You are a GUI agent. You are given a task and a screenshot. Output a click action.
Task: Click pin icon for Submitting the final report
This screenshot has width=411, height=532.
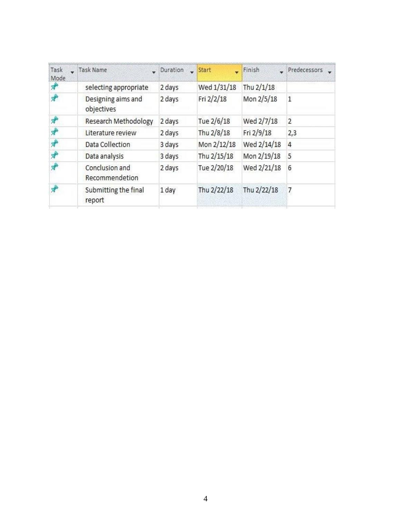tap(55, 189)
